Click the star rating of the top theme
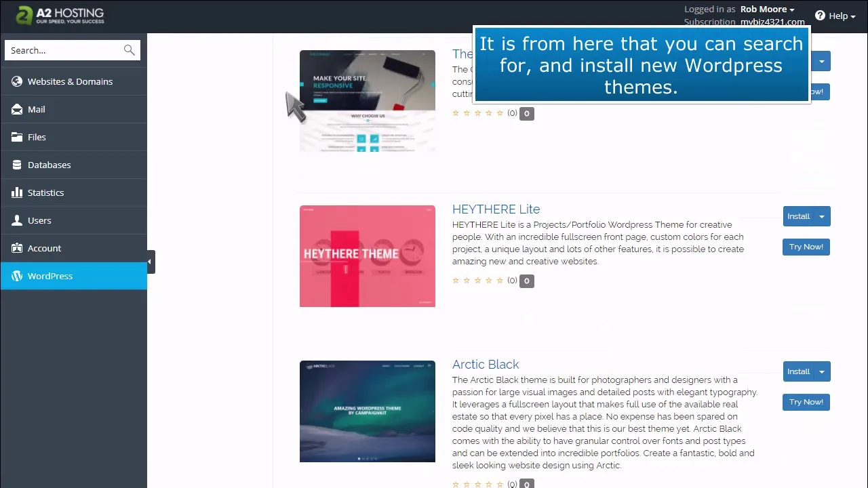 [x=478, y=113]
